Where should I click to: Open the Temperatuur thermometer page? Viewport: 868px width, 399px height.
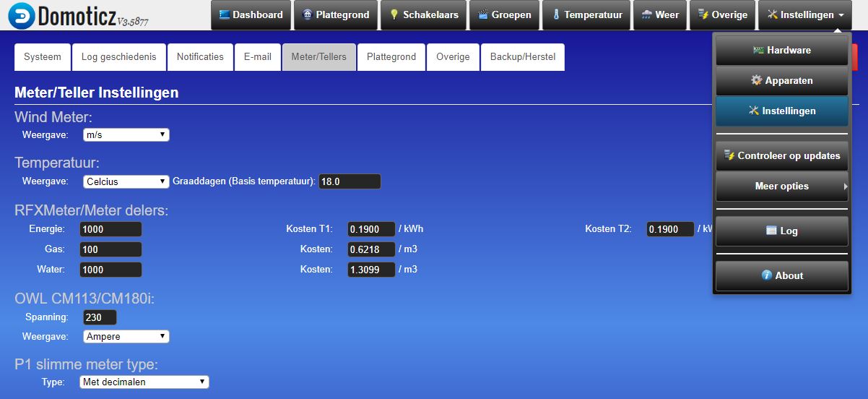pos(586,15)
